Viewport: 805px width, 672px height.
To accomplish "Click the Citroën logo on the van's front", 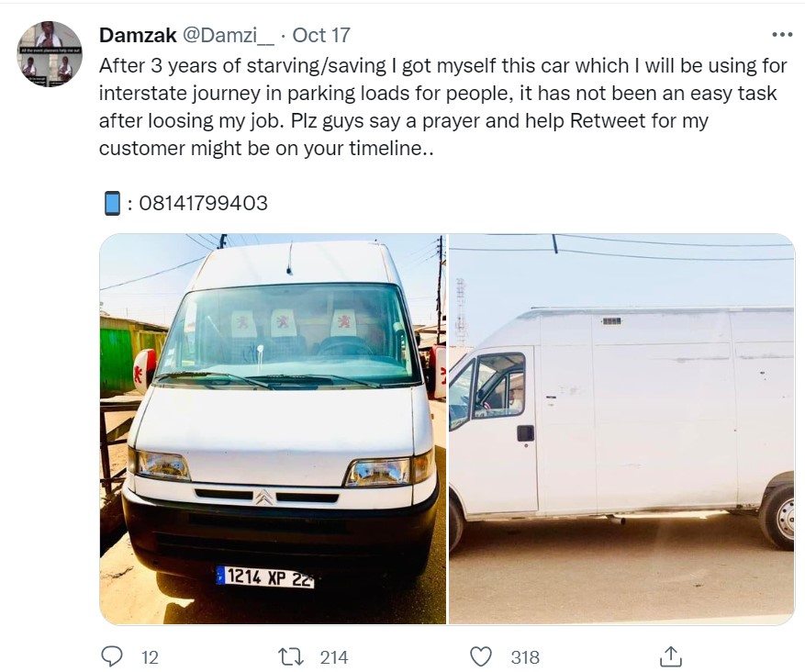I will click(x=265, y=497).
